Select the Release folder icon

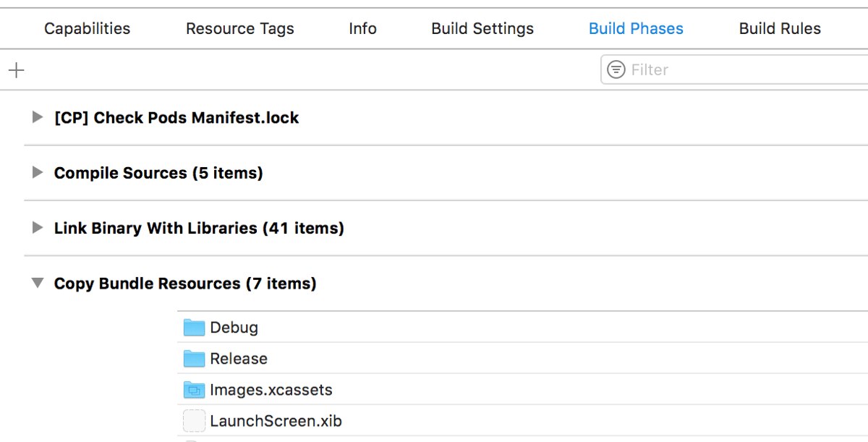[x=194, y=359]
